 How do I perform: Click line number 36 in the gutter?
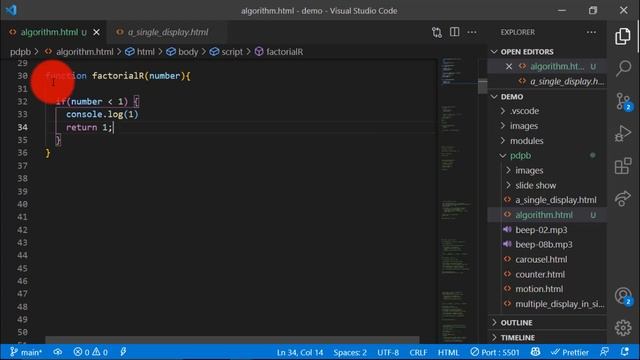pos(23,153)
